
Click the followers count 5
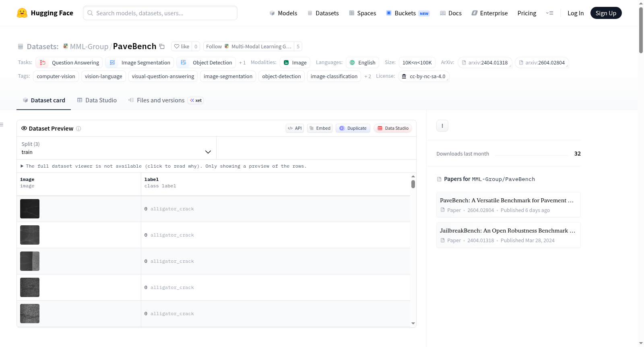[x=298, y=46]
